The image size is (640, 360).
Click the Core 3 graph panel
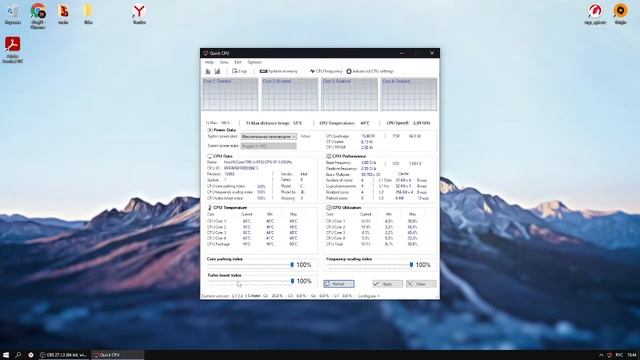[x=349, y=94]
